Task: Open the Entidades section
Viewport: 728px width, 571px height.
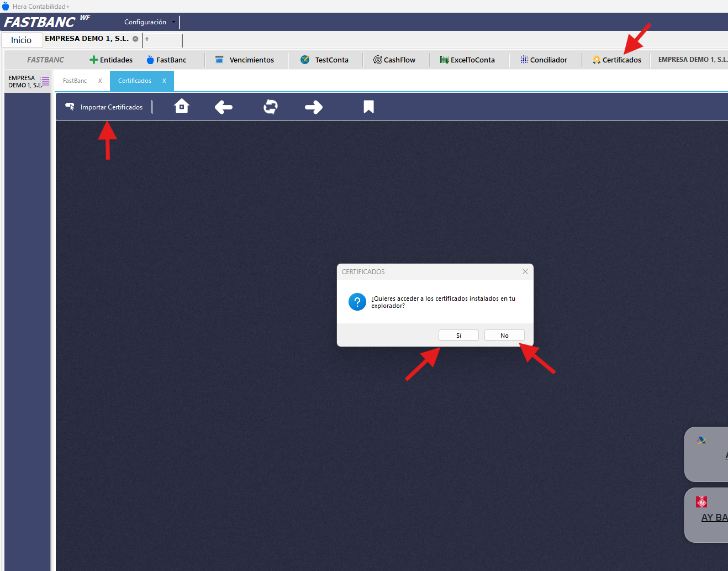Action: [111, 60]
